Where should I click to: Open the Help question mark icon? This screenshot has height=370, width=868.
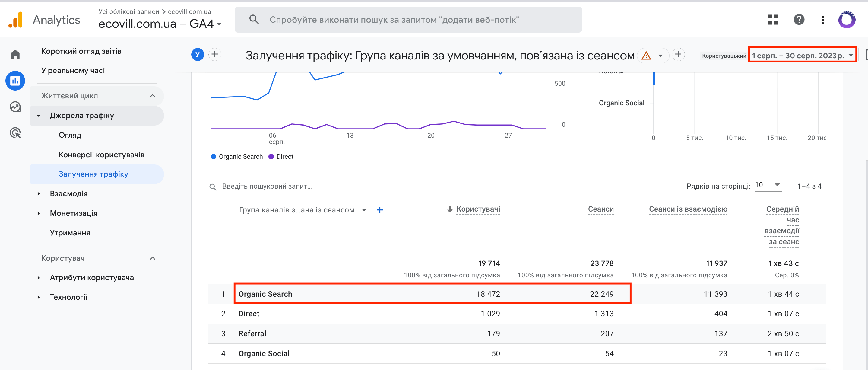coord(799,20)
